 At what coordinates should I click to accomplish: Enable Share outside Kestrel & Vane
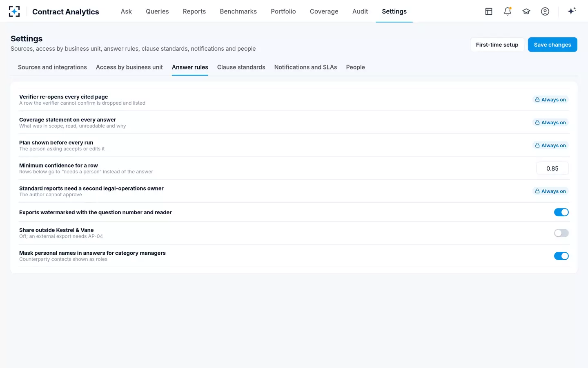[561, 233]
